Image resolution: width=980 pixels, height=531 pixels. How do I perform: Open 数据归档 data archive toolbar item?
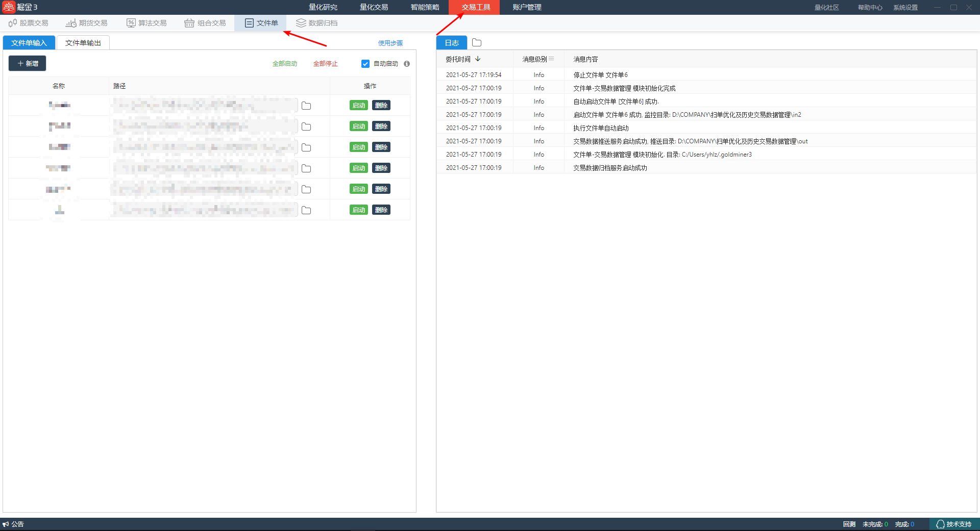[x=316, y=23]
